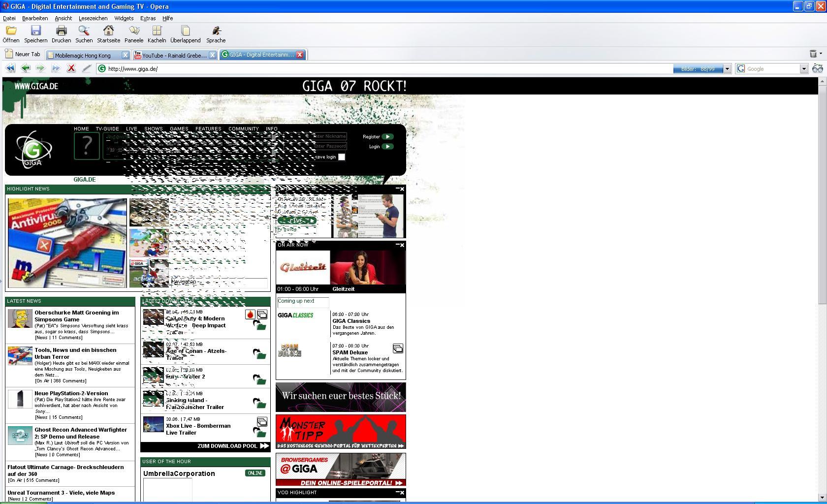Click Monster Tipp banner
The width and height of the screenshot is (827, 504).
coord(341,432)
